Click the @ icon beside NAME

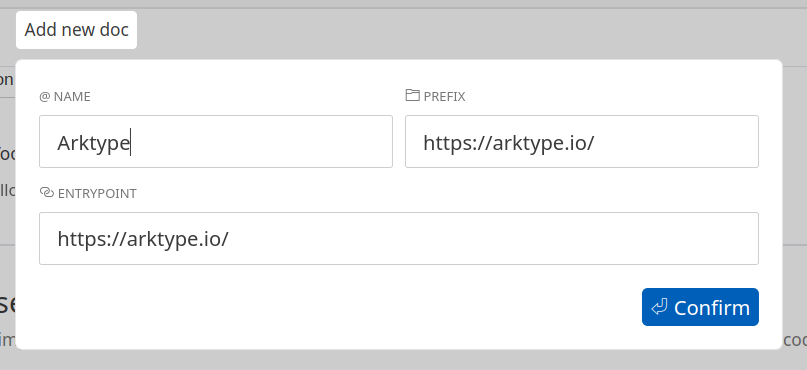click(x=45, y=97)
